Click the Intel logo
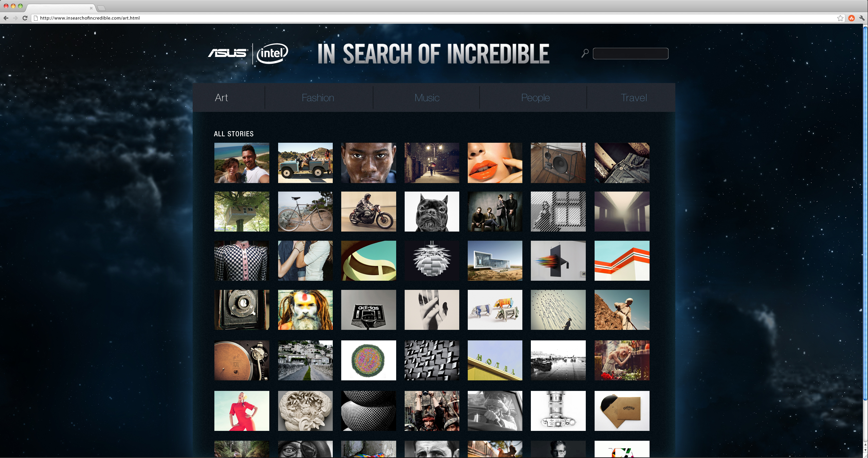Viewport: 868px width, 458px height. [272, 53]
